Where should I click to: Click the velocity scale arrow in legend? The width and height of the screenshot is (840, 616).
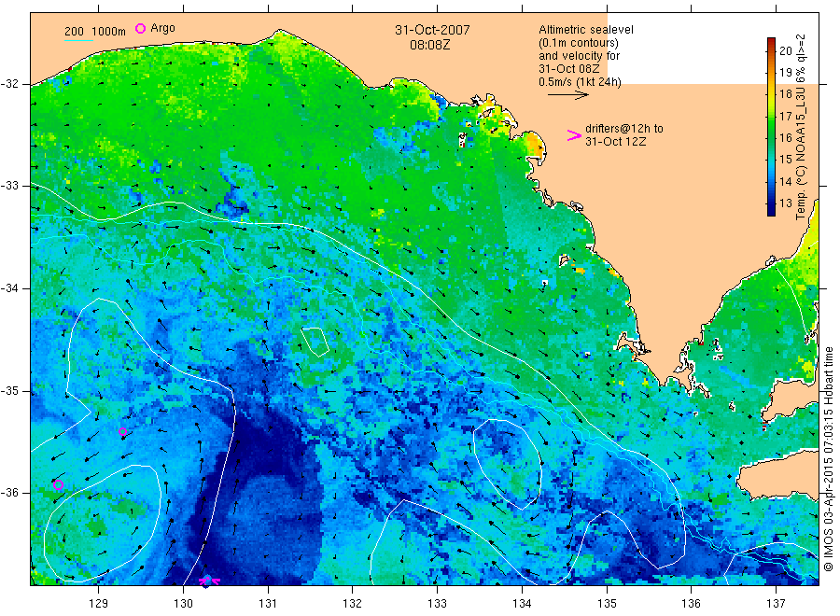pyautogui.click(x=567, y=95)
